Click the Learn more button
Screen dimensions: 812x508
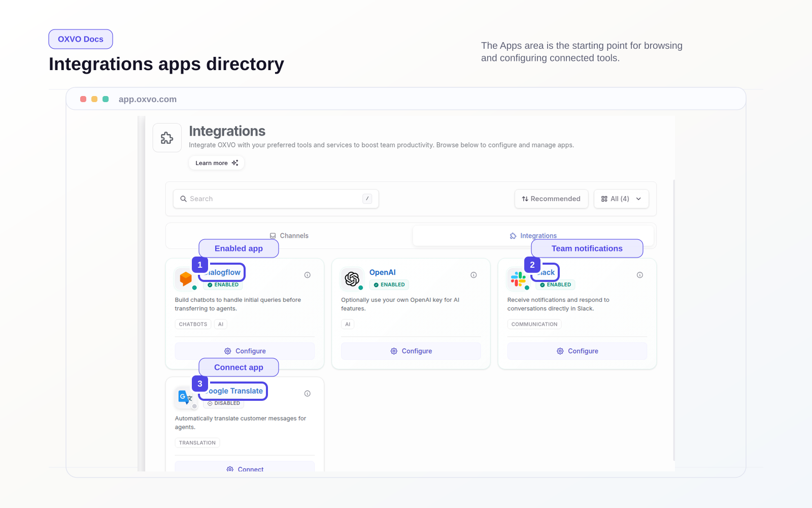pos(217,163)
